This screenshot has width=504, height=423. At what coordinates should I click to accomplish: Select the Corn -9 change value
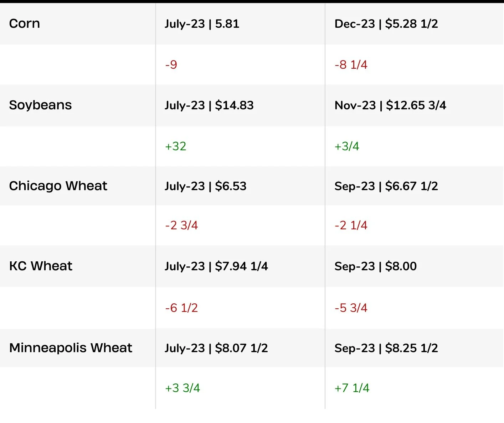click(x=171, y=64)
